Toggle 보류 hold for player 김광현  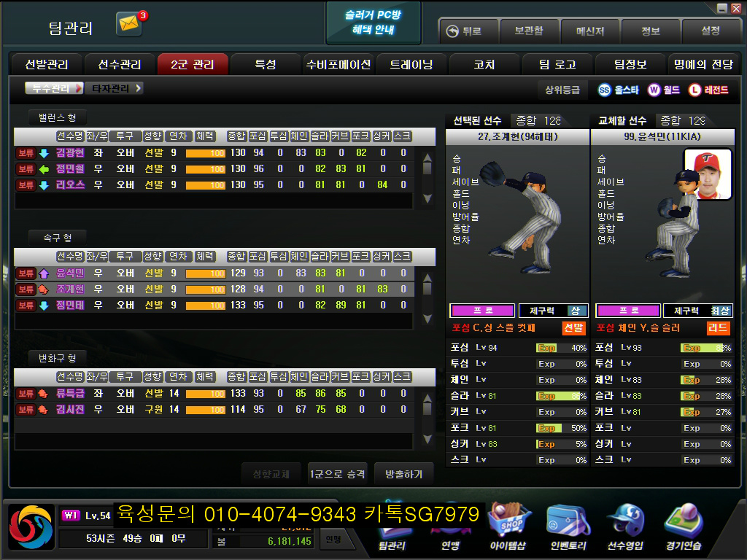point(26,152)
